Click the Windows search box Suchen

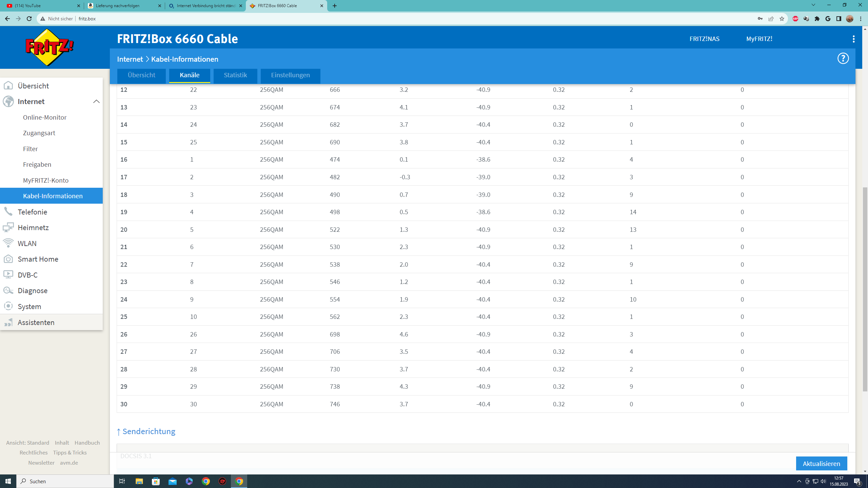tap(65, 481)
